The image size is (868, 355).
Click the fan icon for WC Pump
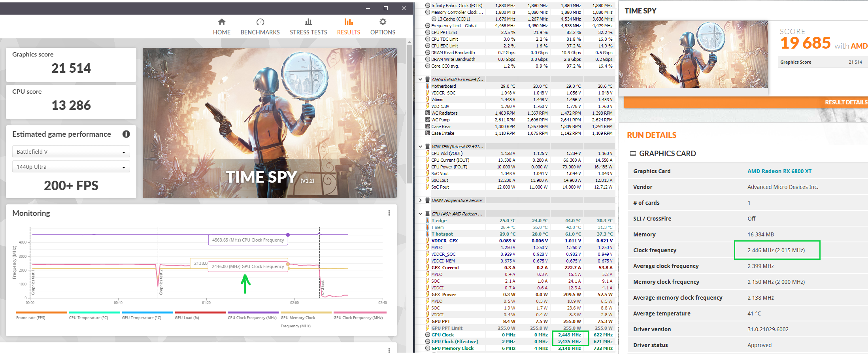428,120
